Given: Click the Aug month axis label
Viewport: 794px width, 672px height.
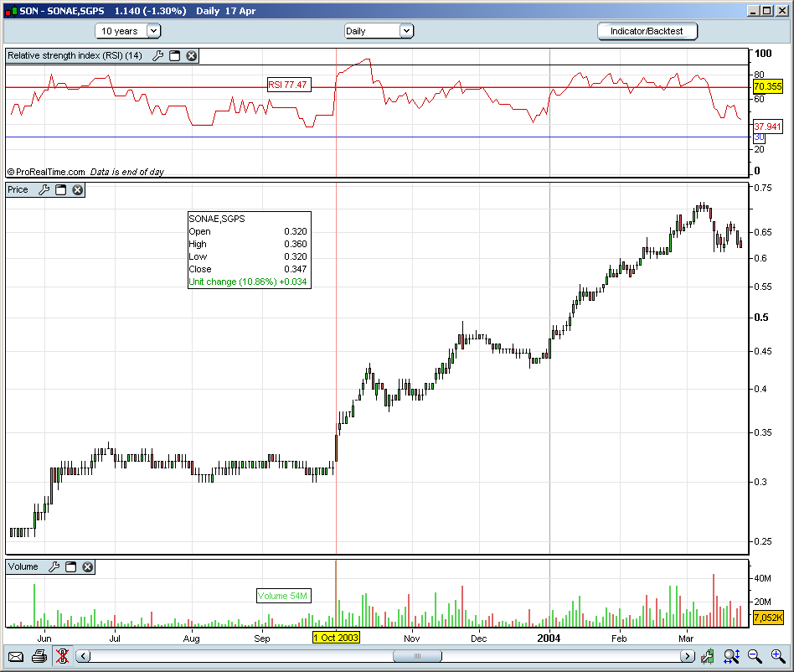Looking at the screenshot, I should pyautogui.click(x=192, y=638).
